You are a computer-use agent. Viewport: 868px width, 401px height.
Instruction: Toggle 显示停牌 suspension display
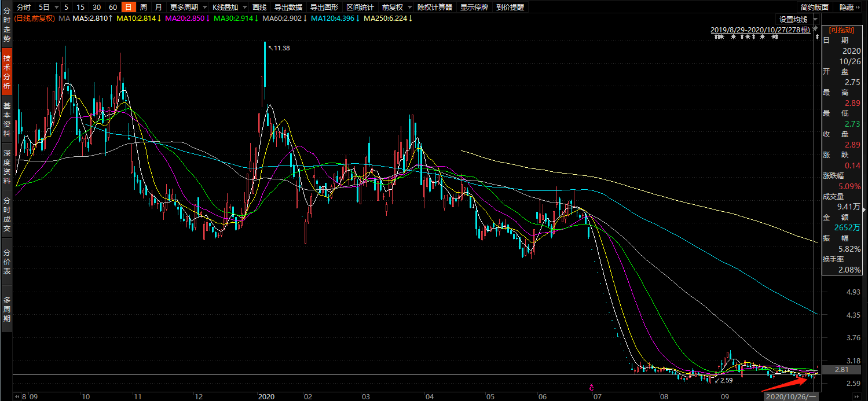(x=474, y=8)
